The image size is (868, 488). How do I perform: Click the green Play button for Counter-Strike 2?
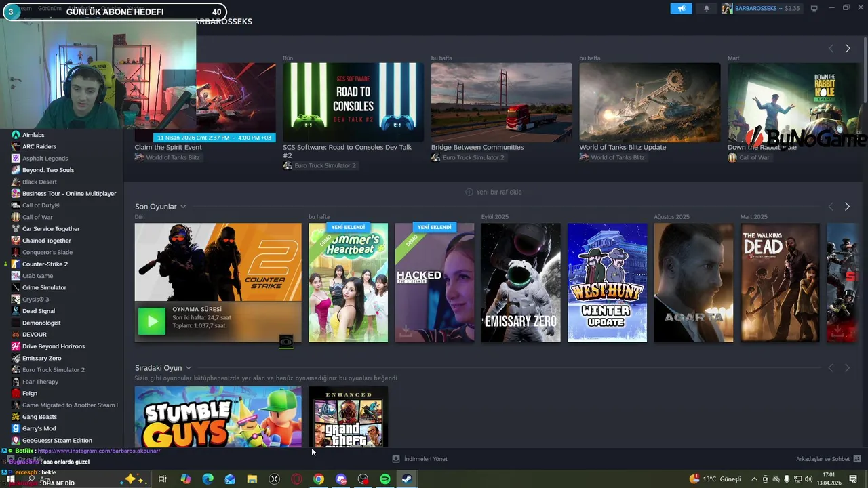152,321
